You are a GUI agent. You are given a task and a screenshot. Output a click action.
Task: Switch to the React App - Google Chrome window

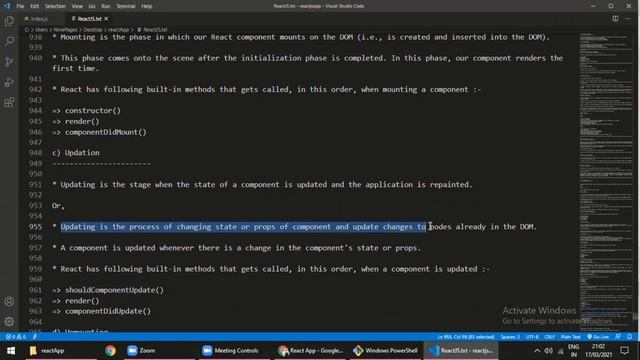(x=310, y=351)
